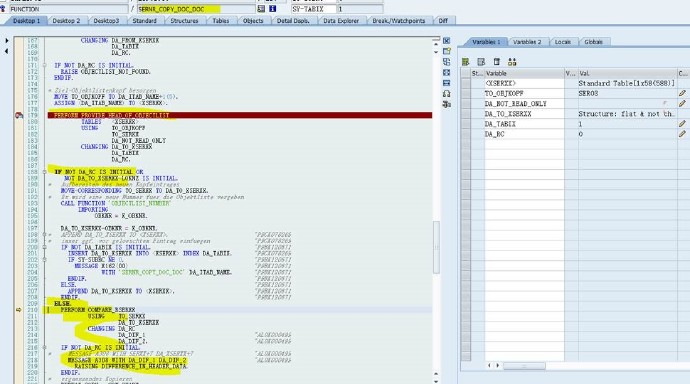The width and height of the screenshot is (690, 384).
Task: Select the Locals tab
Action: point(562,42)
